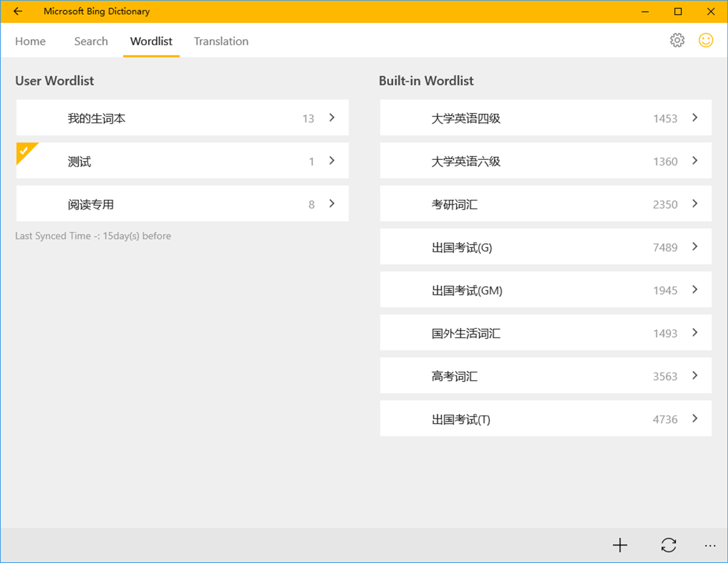The image size is (728, 563).
Task: Open the 大学英语六级 wordlist
Action: (546, 161)
